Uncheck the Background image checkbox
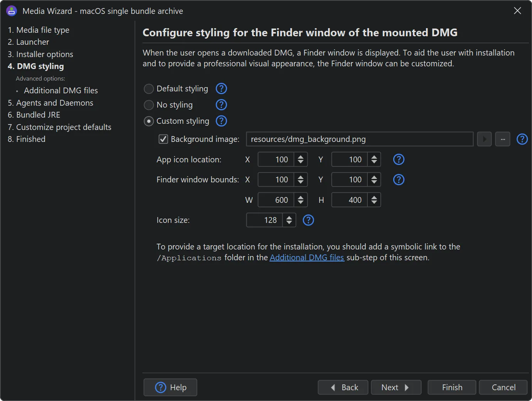Image resolution: width=532 pixels, height=401 pixels. pos(163,139)
